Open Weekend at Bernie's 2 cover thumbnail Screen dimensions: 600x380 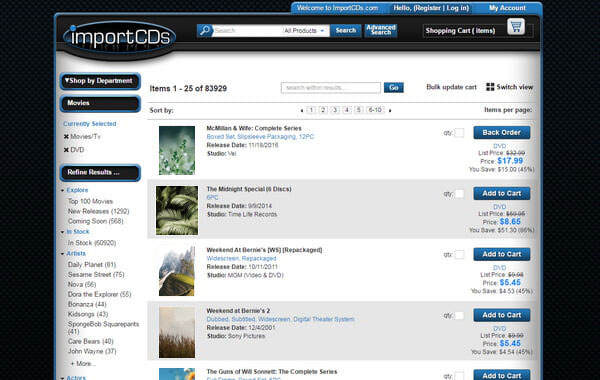coord(177,332)
